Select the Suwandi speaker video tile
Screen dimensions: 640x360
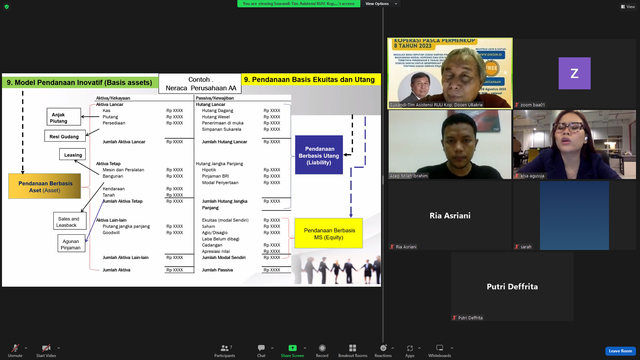[x=450, y=73]
